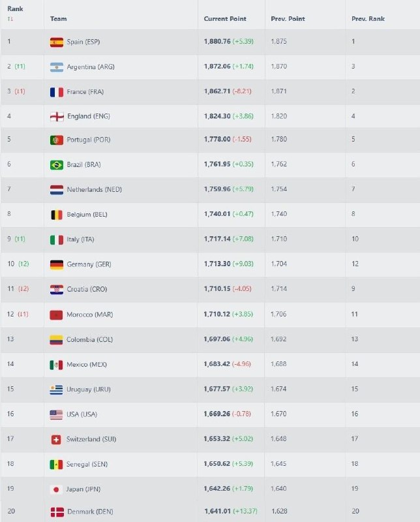This screenshot has height=522, width=420.
Task: Open the Senegal (SEN) team link
Action: click(x=88, y=464)
